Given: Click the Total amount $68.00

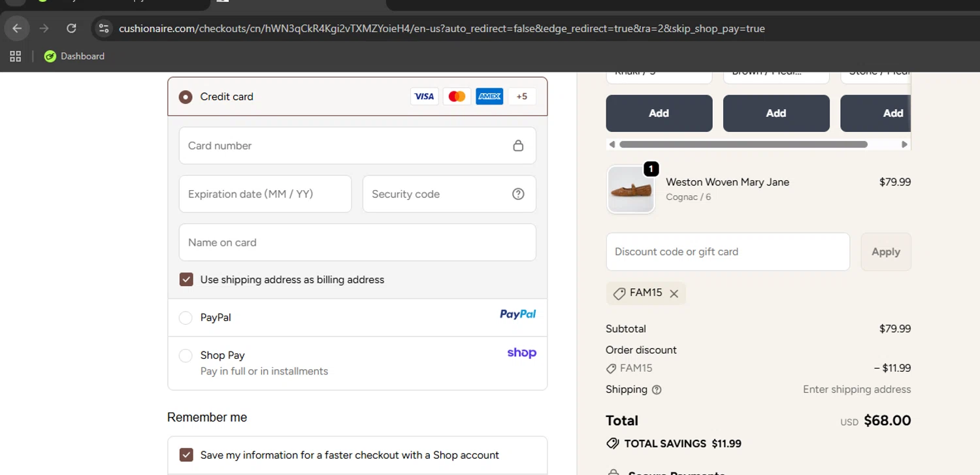Looking at the screenshot, I should pos(887,421).
